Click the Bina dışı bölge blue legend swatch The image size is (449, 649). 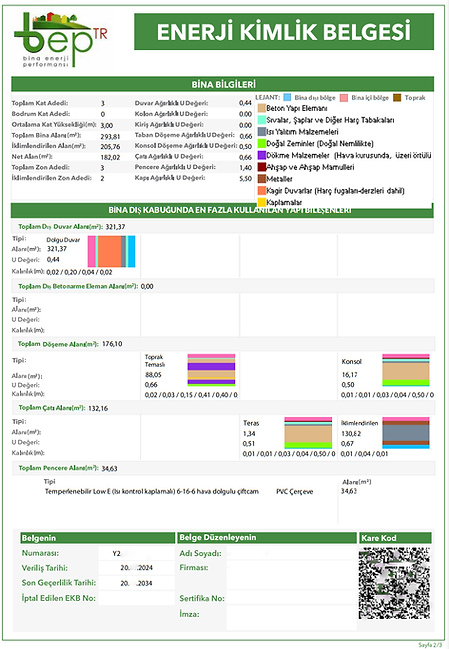point(287,98)
